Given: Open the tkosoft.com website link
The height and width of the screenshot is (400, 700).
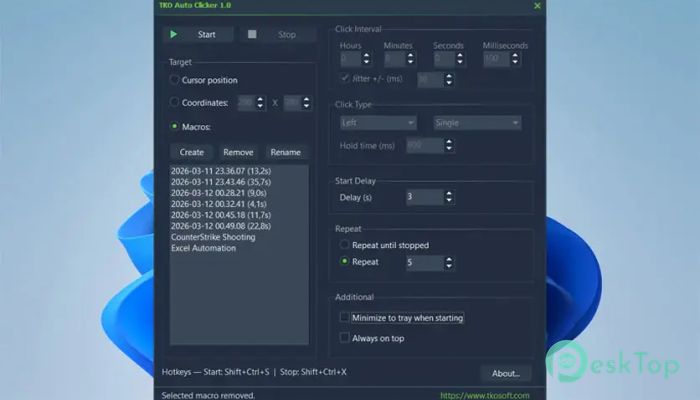Looking at the screenshot, I should (485, 396).
